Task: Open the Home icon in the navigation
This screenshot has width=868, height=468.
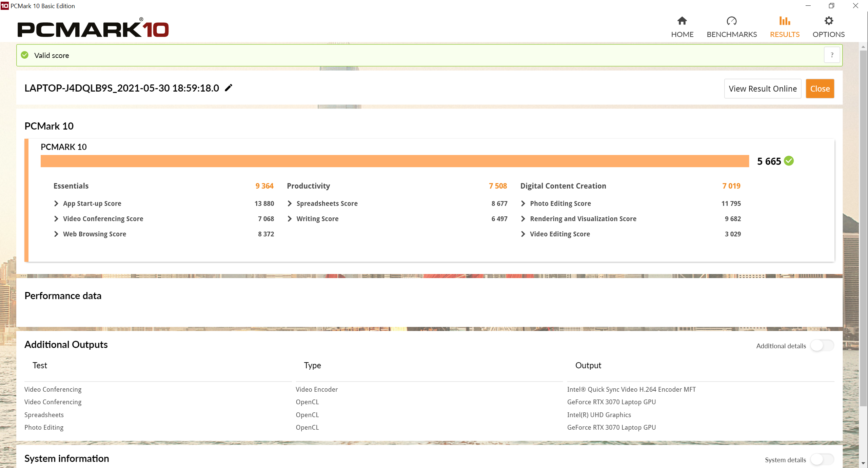Action: [x=682, y=21]
